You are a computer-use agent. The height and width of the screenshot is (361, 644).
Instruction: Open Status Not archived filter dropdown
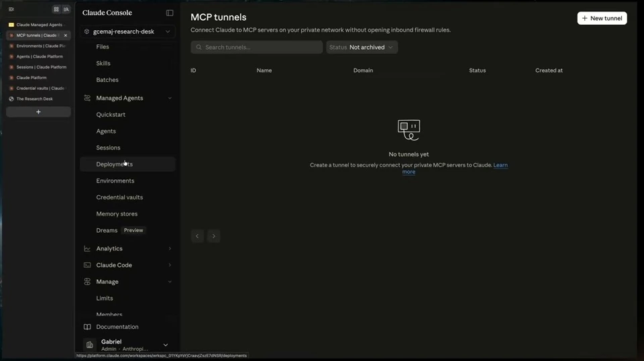[362, 47]
